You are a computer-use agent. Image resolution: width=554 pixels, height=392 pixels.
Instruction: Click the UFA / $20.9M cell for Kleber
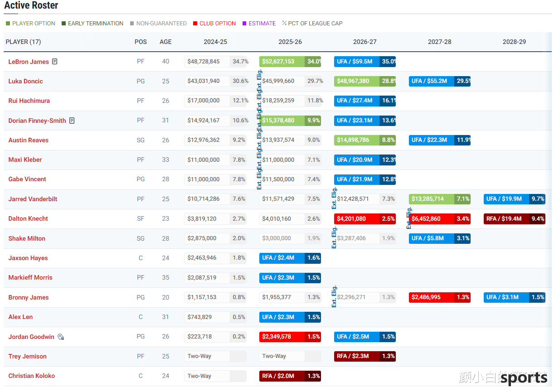[x=365, y=160]
